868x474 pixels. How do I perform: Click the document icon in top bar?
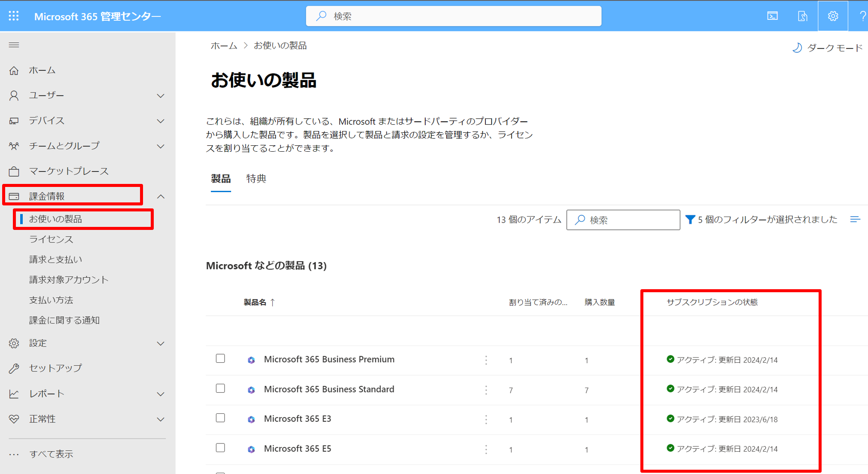coord(802,16)
